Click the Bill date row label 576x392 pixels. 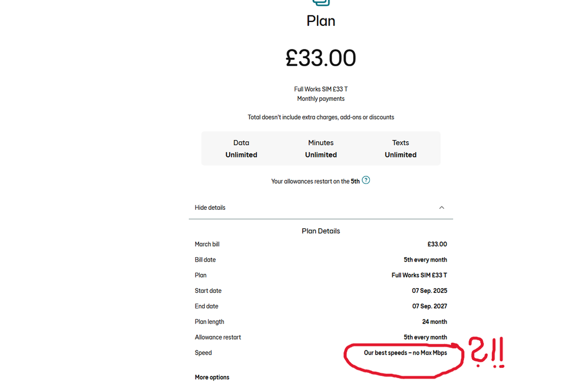point(205,260)
